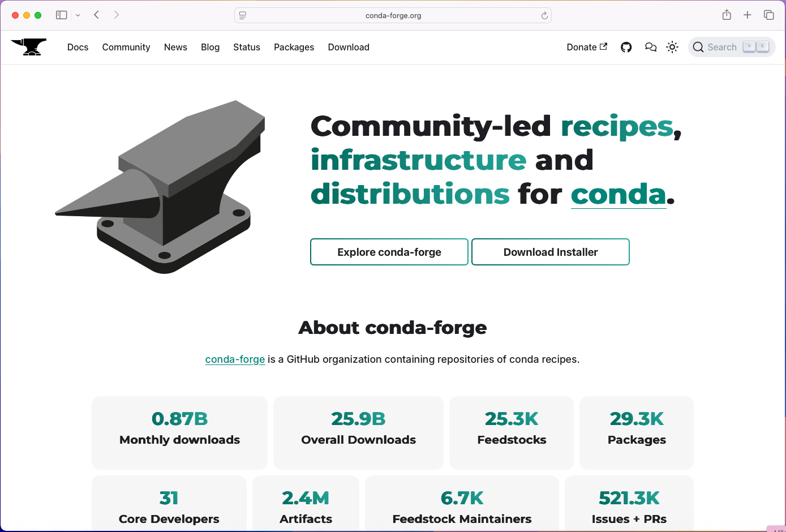Image resolution: width=786 pixels, height=532 pixels.
Task: Click the underlined conda link in headline
Action: [619, 194]
